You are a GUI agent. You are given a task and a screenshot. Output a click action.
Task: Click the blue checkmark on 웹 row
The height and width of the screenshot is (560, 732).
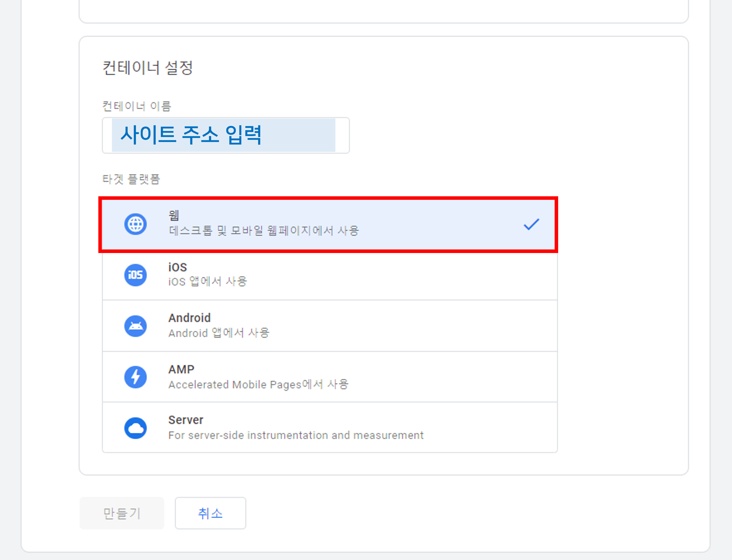pyautogui.click(x=531, y=224)
